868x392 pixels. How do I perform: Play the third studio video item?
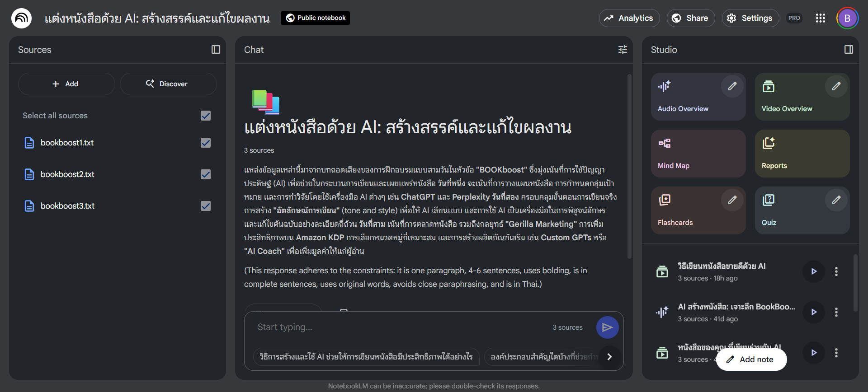point(814,353)
